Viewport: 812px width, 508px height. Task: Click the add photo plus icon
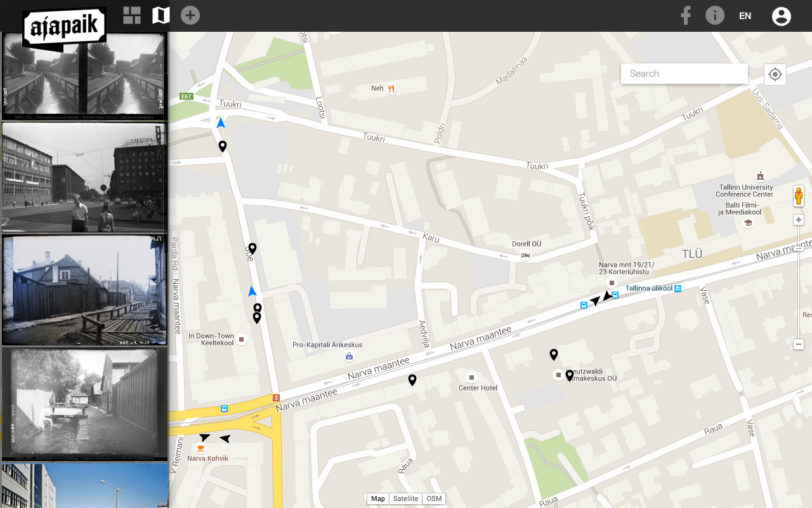pos(190,15)
